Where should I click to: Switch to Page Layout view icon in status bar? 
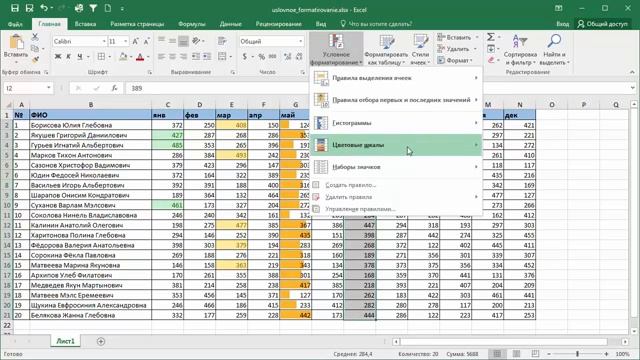tap(516, 354)
